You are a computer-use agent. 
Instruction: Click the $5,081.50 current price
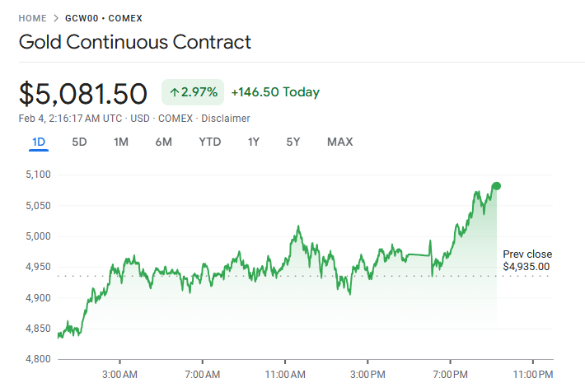(x=83, y=93)
